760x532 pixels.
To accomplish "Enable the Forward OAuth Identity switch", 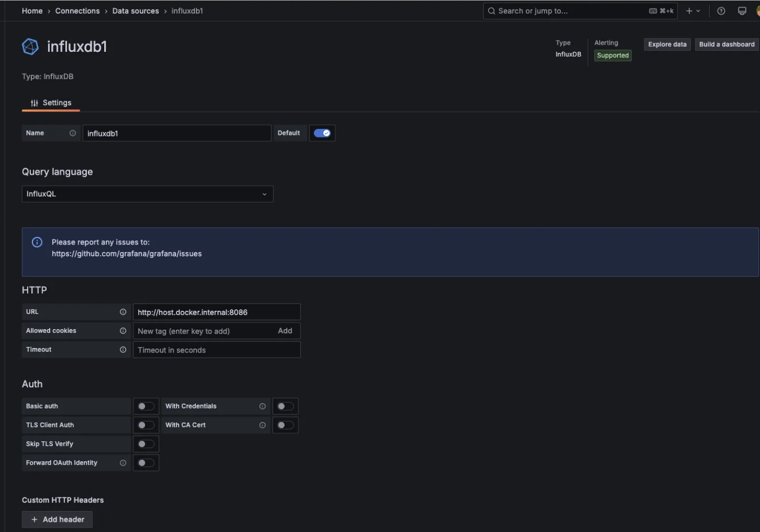I will [146, 463].
